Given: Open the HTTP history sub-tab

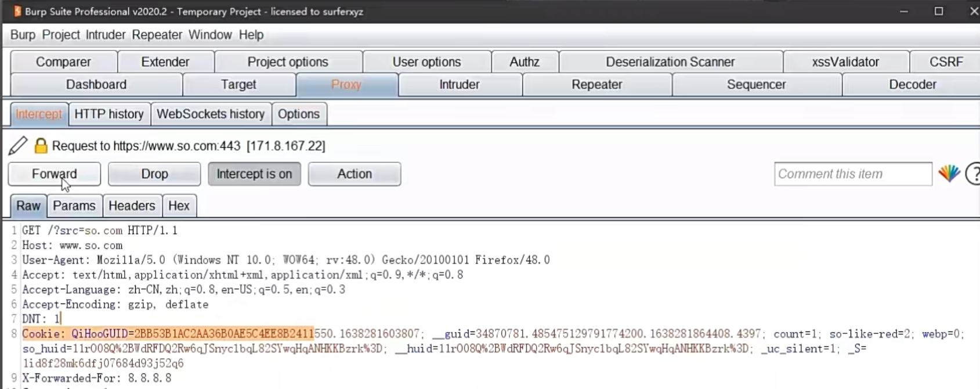Looking at the screenshot, I should click(109, 114).
